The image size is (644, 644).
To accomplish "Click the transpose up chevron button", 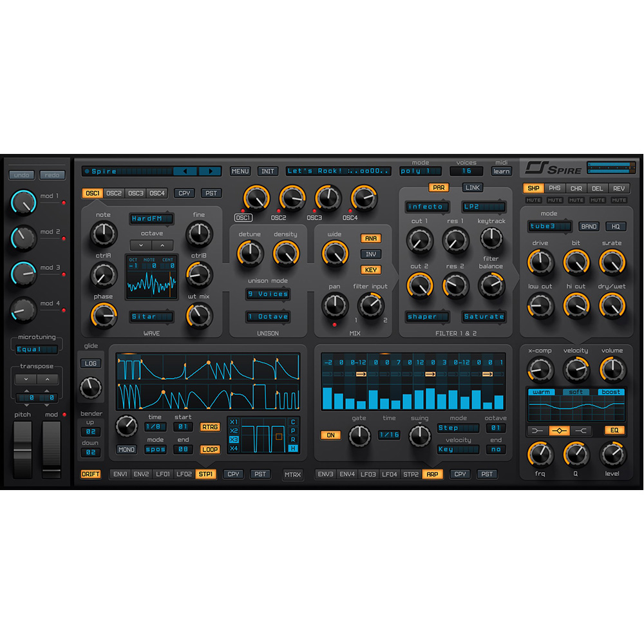I will point(47,379).
